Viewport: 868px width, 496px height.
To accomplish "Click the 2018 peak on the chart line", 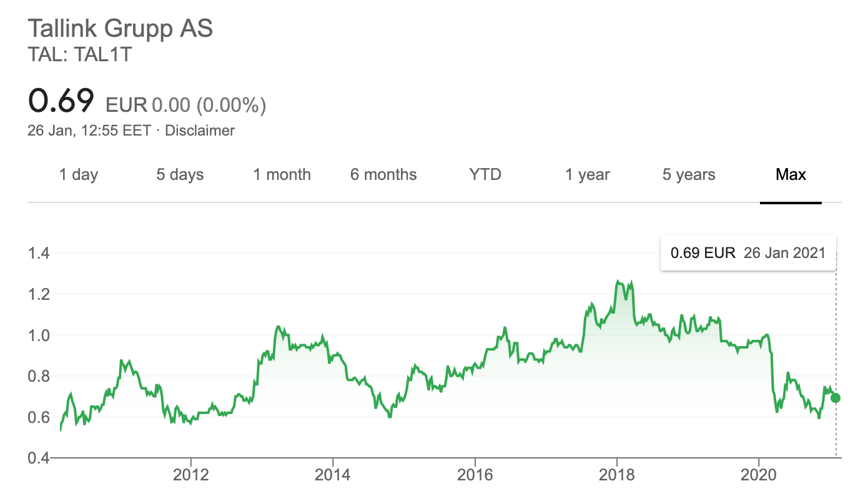I will coord(618,282).
